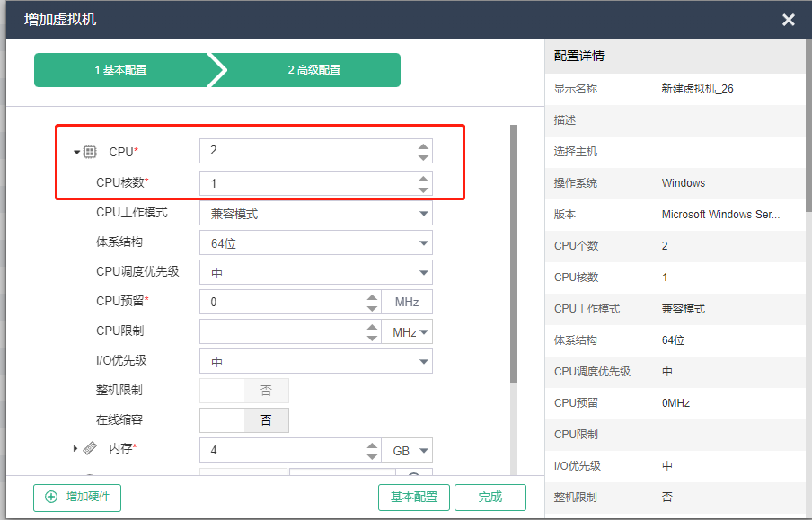Click the 配置详情 header
The image size is (812, 520).
[x=579, y=56]
